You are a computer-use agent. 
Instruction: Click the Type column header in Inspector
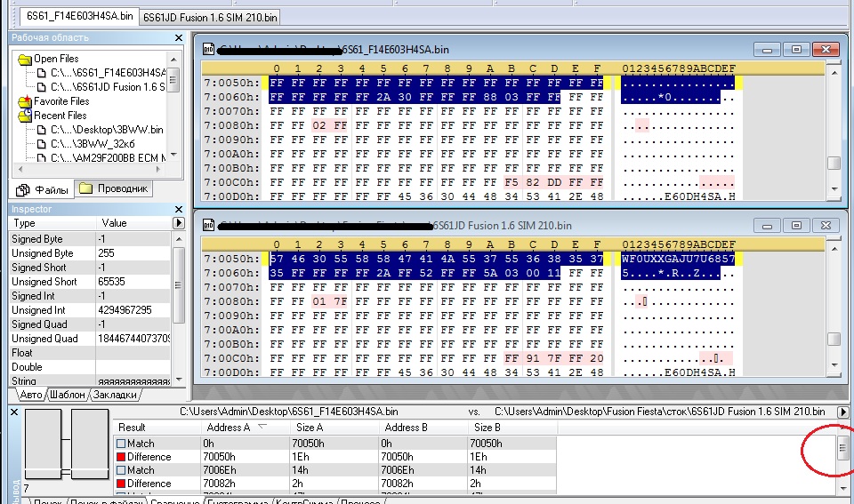point(52,223)
